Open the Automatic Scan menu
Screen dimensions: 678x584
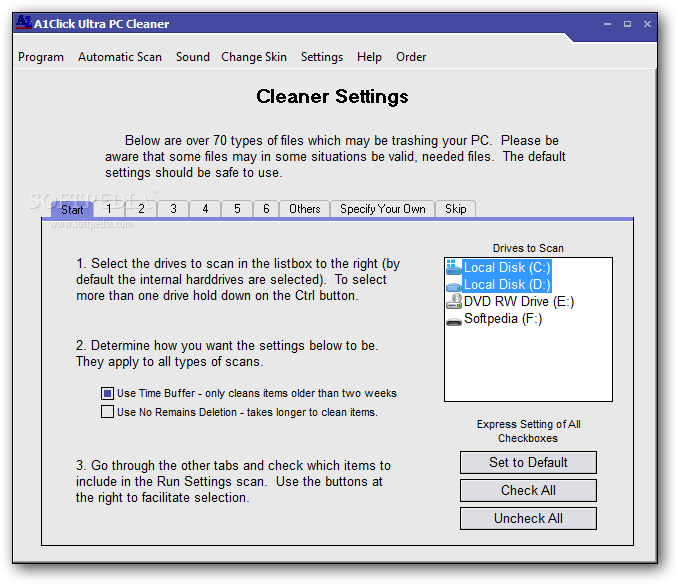pyautogui.click(x=120, y=57)
